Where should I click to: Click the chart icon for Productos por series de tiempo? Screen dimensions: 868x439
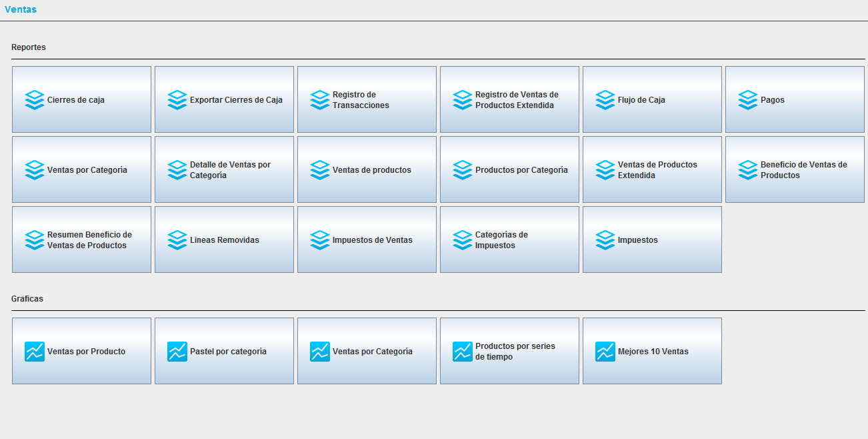462,352
